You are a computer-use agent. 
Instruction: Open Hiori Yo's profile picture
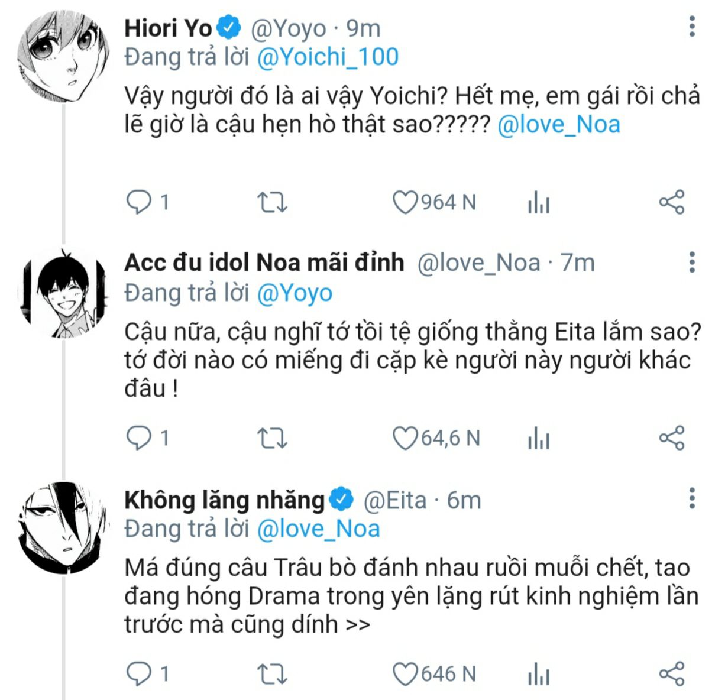point(63,56)
